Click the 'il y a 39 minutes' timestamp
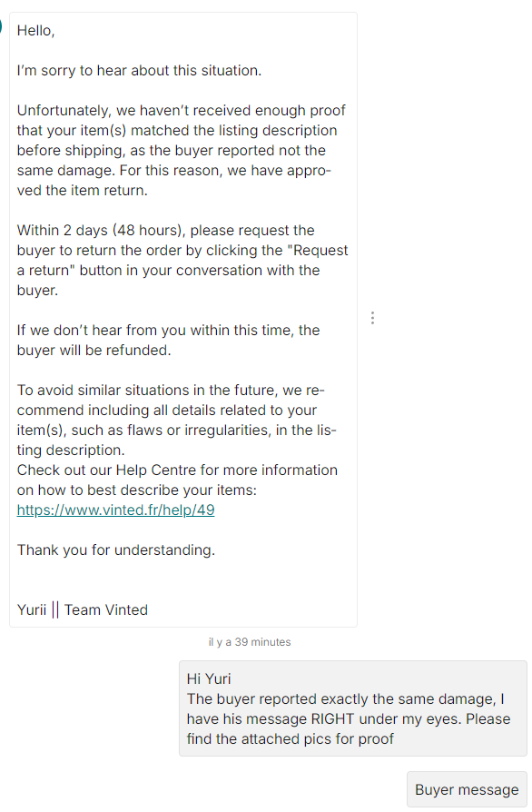The height and width of the screenshot is (812, 532). point(250,642)
